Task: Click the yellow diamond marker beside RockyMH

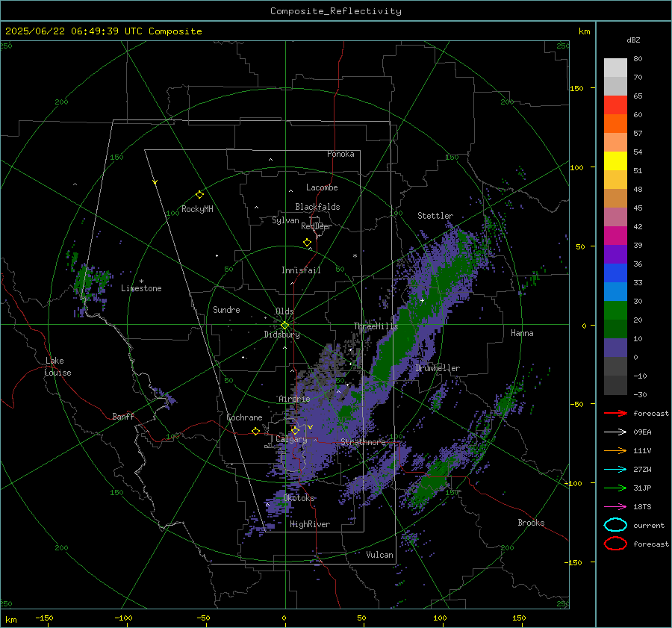Action: click(x=199, y=195)
